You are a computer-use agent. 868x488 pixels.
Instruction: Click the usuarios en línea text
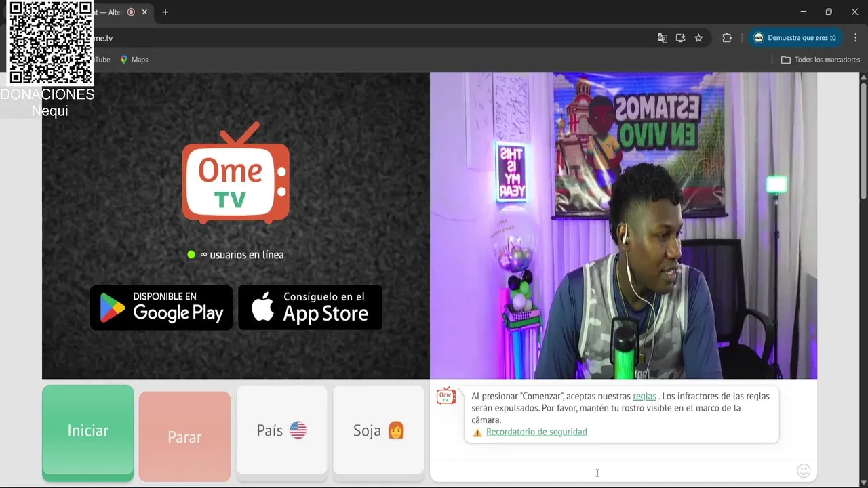tap(247, 255)
